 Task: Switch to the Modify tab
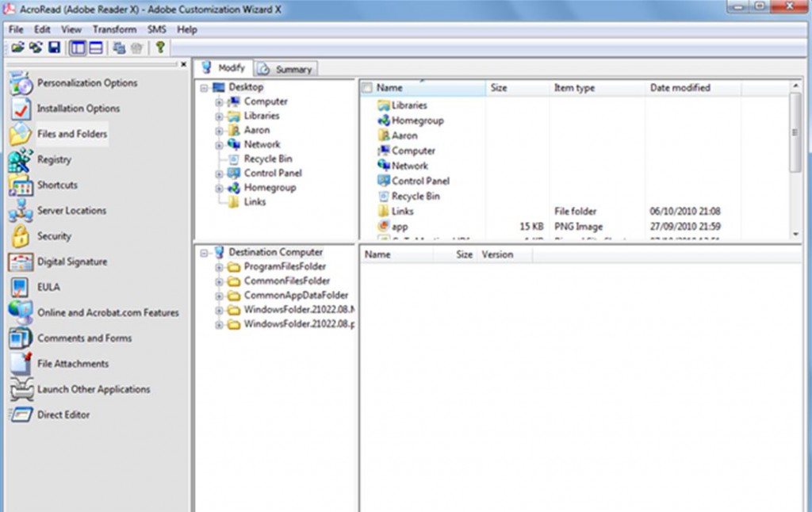(223, 68)
